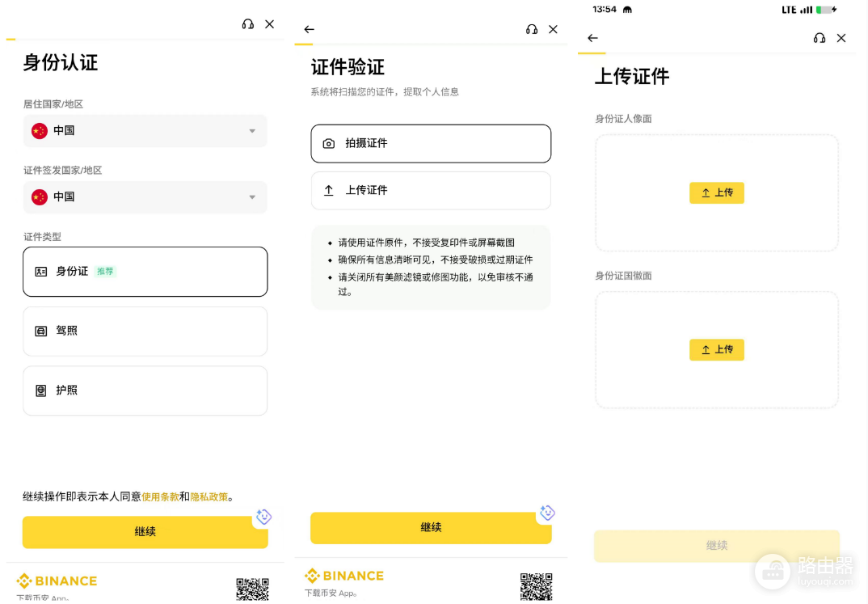Click the 证件验证 heading
This screenshot has width=868, height=604.
click(x=348, y=67)
